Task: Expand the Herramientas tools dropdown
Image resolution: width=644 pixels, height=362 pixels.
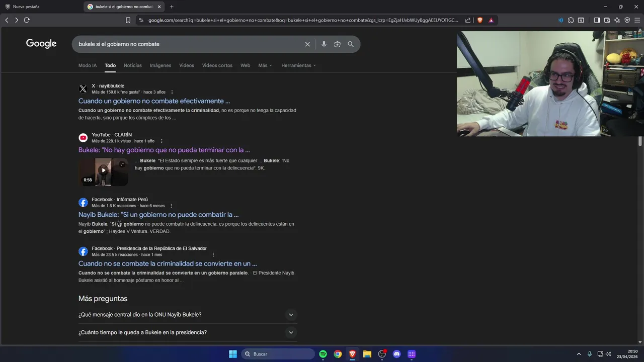Action: 299,65
